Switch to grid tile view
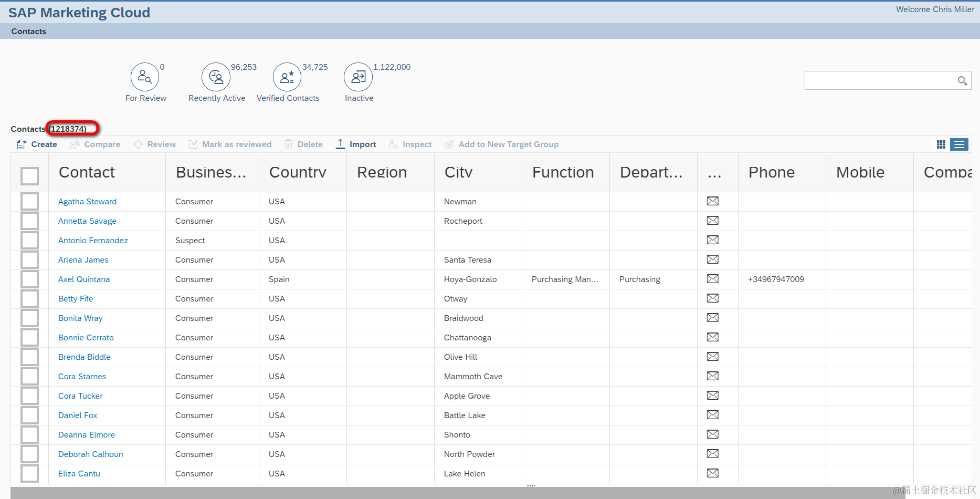The height and width of the screenshot is (499, 980). tap(941, 144)
